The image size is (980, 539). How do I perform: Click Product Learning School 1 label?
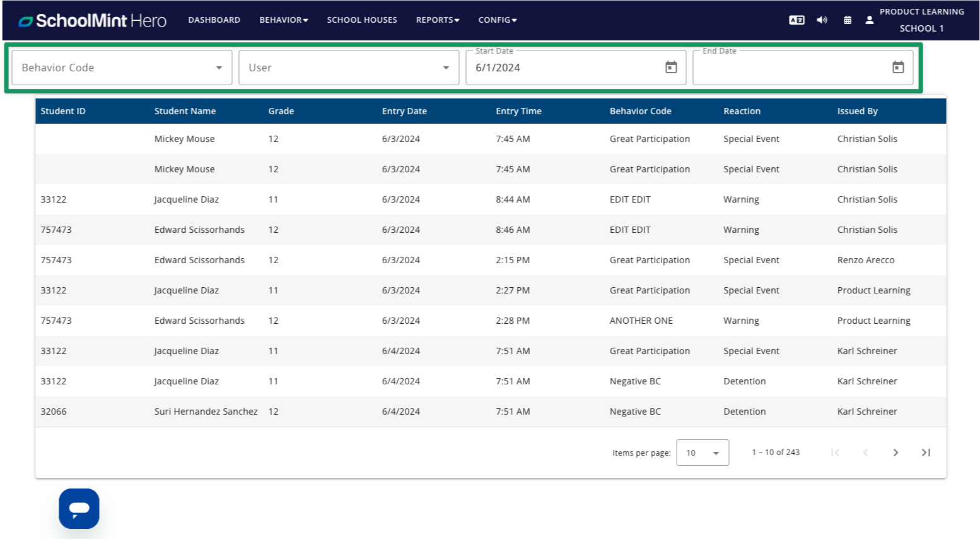(921, 20)
